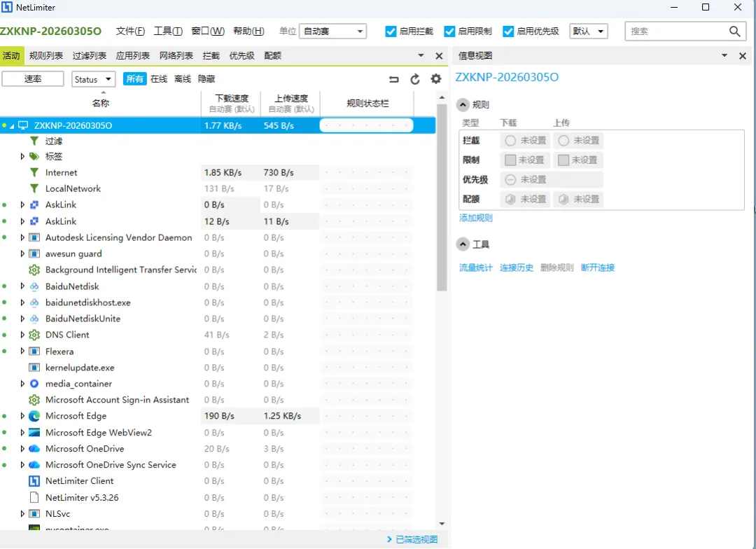The image size is (756, 549).
Task: Collapse the 规则 section chevron
Action: pyautogui.click(x=463, y=104)
